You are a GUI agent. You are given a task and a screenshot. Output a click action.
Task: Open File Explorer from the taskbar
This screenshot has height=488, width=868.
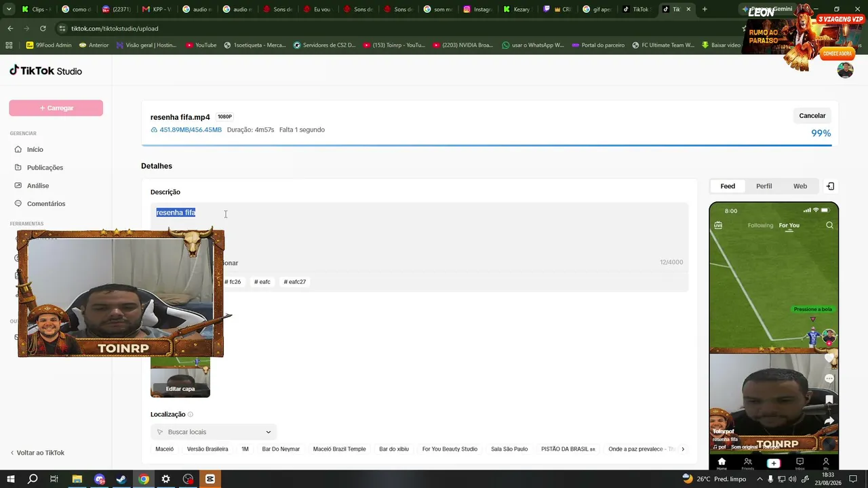point(77,479)
